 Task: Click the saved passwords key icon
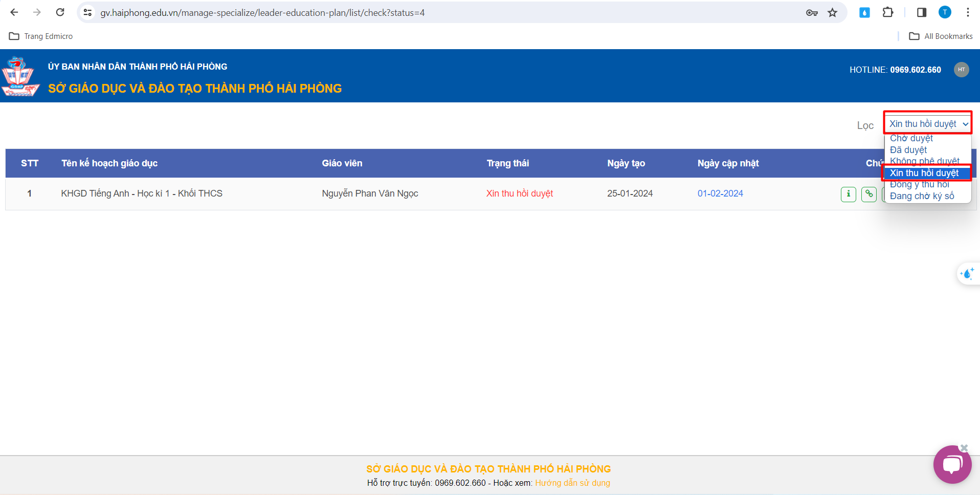[812, 13]
